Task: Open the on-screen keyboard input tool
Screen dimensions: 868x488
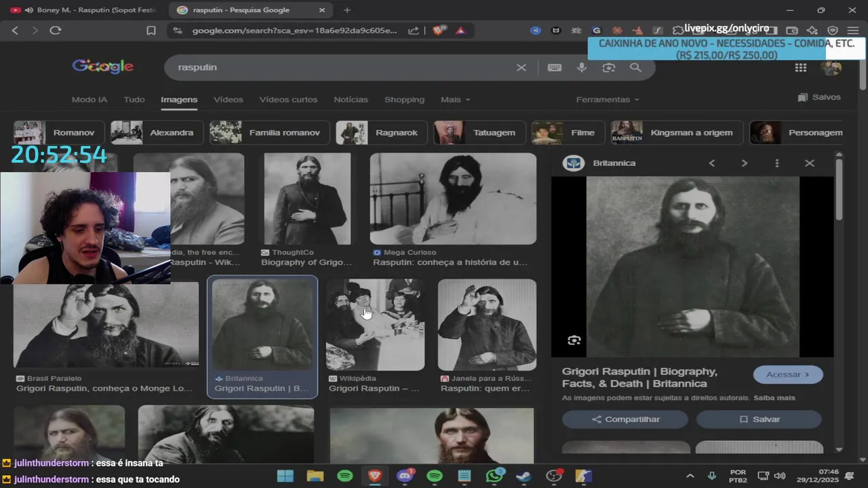Action: (555, 68)
